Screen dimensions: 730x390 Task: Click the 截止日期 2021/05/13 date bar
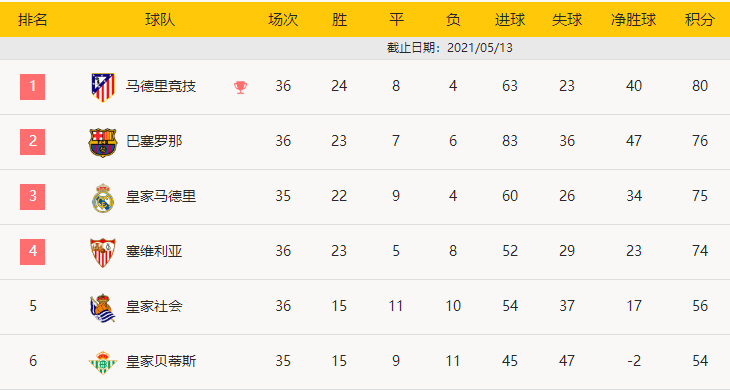click(x=365, y=48)
